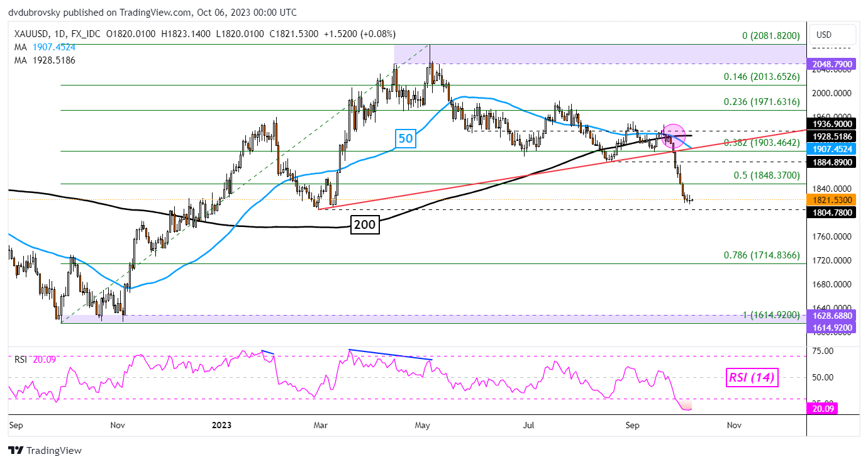Select the black 1936.9000 price label
868x464 pixels.
click(831, 124)
